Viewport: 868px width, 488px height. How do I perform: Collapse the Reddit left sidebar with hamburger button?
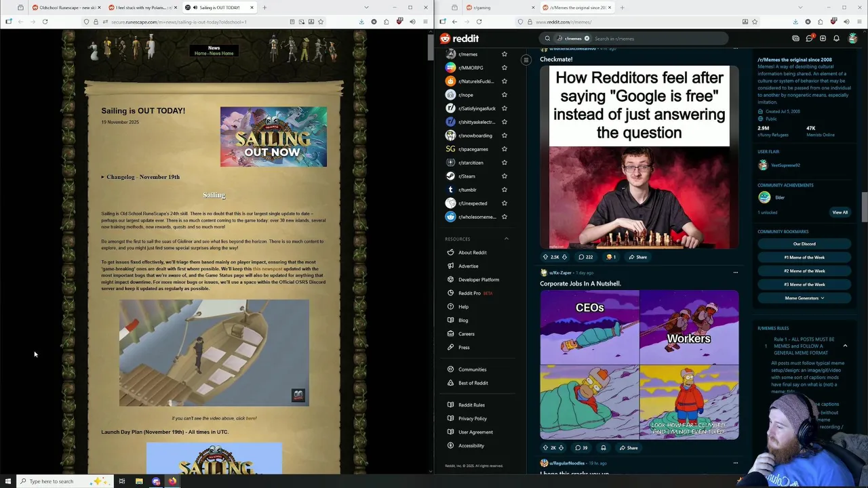pyautogui.click(x=526, y=60)
